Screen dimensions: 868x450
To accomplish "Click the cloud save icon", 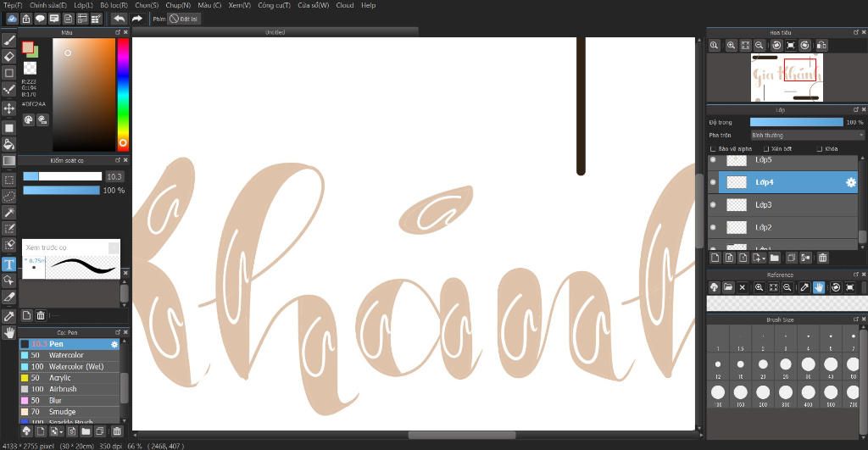I will tap(12, 19).
